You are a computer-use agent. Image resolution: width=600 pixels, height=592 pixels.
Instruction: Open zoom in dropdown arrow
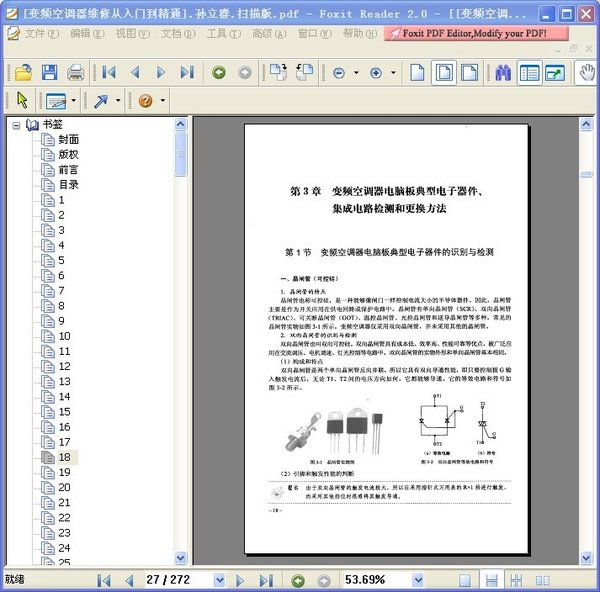pyautogui.click(x=393, y=73)
